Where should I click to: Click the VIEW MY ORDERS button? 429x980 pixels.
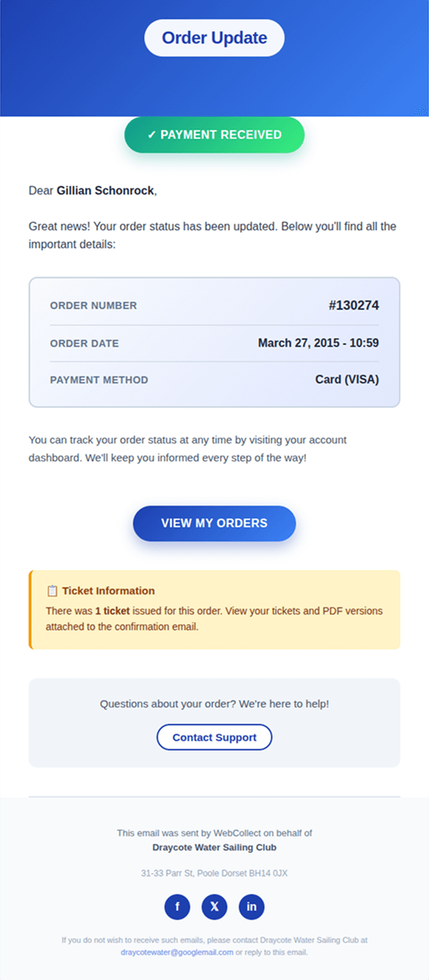pyautogui.click(x=214, y=523)
